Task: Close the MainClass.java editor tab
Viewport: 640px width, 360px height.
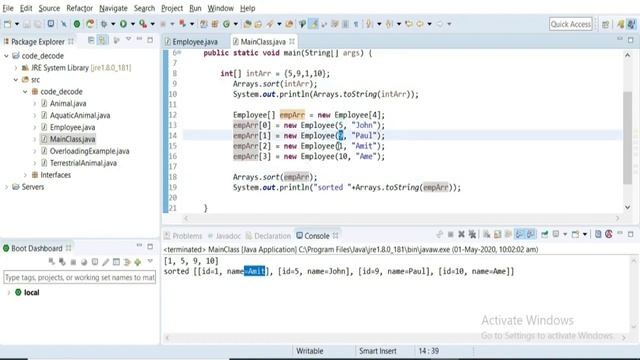Action: coord(292,41)
